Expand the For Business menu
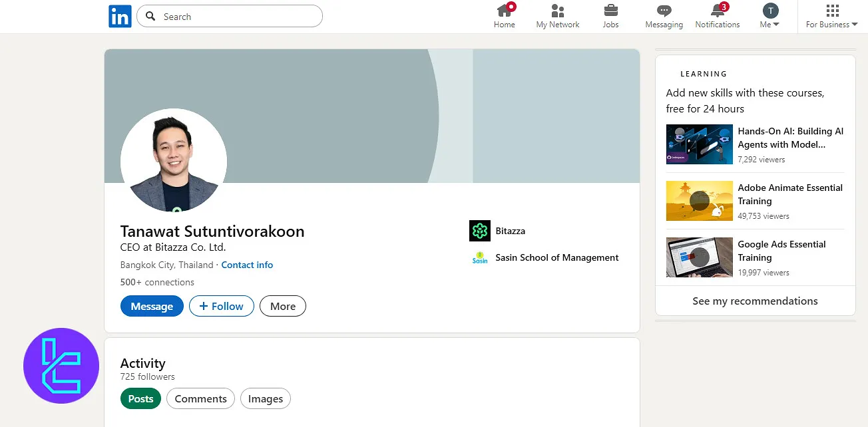Screen dimensions: 868x427 click(x=831, y=17)
